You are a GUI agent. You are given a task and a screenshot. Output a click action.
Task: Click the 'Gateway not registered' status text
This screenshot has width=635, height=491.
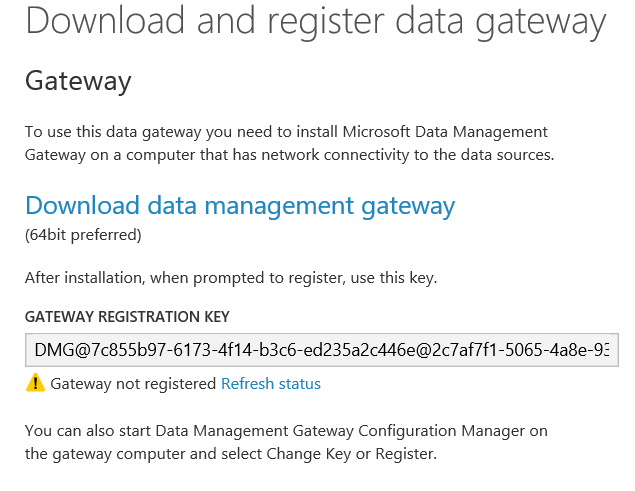tap(133, 383)
